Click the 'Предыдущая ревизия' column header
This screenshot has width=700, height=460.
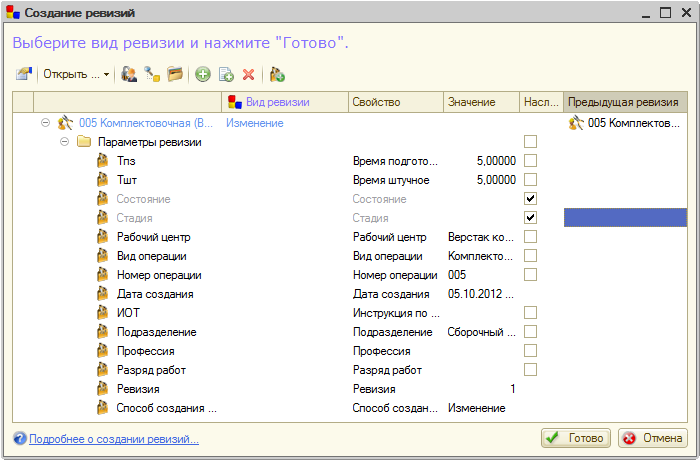coord(625,102)
